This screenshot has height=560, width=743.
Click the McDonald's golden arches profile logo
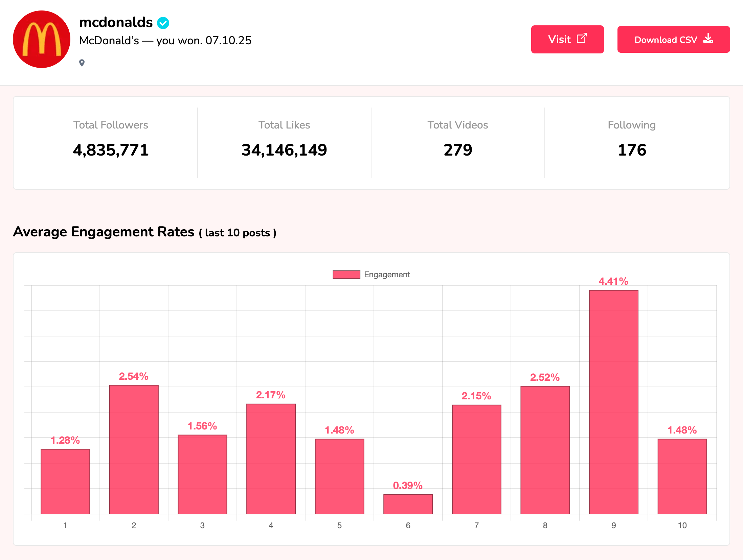tap(42, 39)
